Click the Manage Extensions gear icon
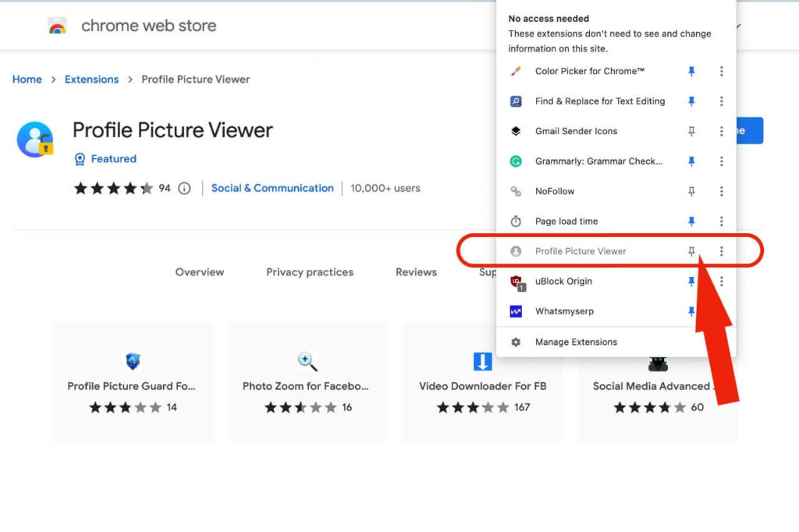 (x=516, y=342)
